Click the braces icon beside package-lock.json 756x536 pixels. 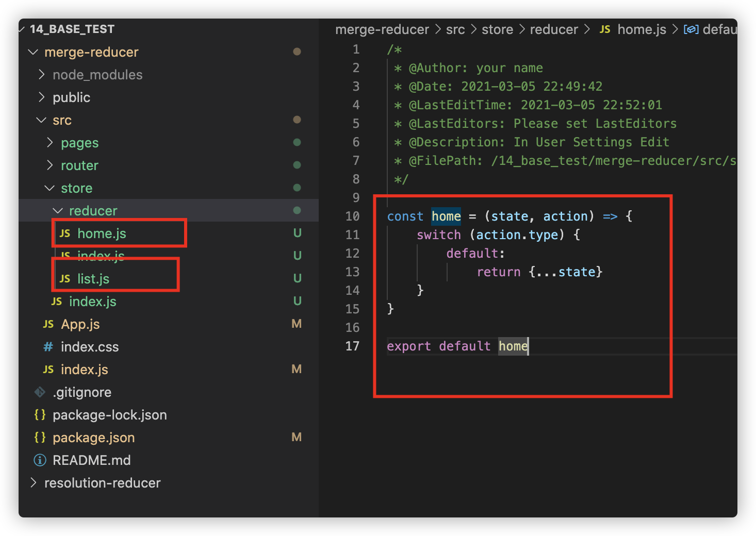tap(40, 415)
